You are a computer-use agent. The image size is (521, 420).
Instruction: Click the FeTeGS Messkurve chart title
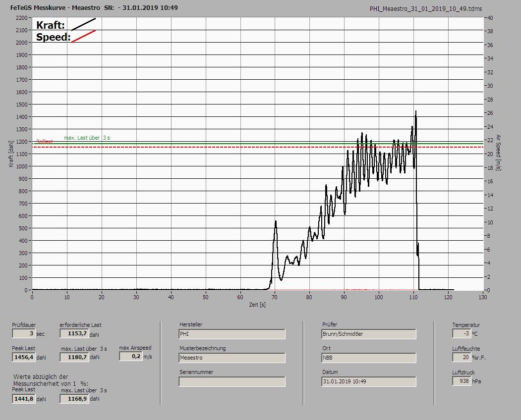(x=94, y=7)
